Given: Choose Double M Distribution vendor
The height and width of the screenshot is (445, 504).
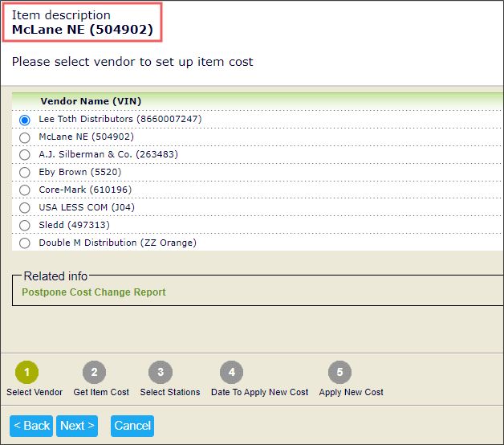Looking at the screenshot, I should (x=25, y=243).
